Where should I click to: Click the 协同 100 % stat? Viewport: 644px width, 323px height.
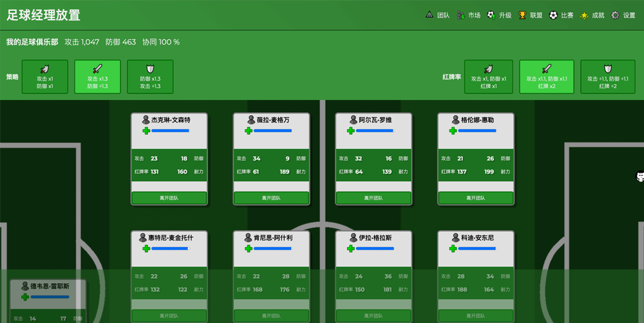click(x=161, y=42)
